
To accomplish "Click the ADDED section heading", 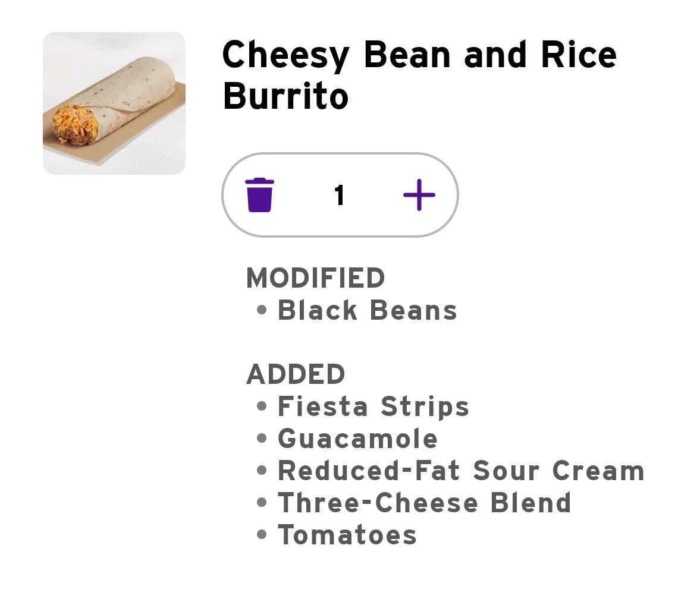I will tap(296, 374).
